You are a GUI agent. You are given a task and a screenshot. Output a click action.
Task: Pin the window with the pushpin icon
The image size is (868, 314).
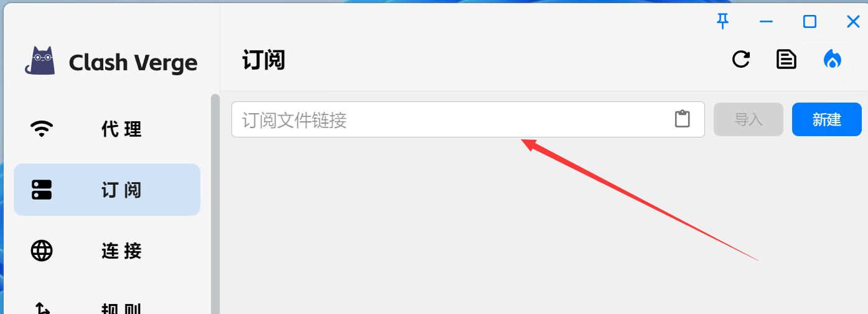(722, 22)
